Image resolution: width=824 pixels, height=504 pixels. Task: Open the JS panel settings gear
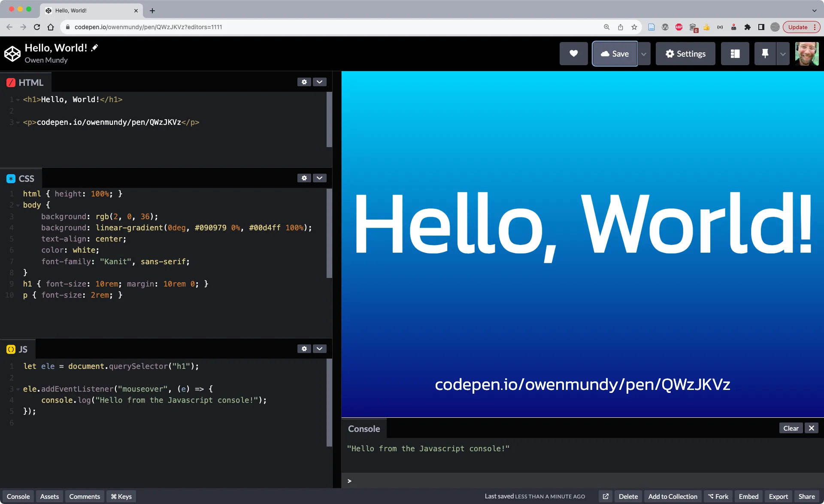point(304,348)
